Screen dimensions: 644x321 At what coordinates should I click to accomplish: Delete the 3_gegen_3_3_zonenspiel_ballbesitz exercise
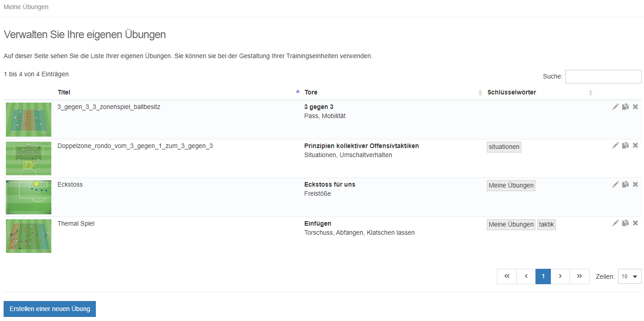pos(635,107)
